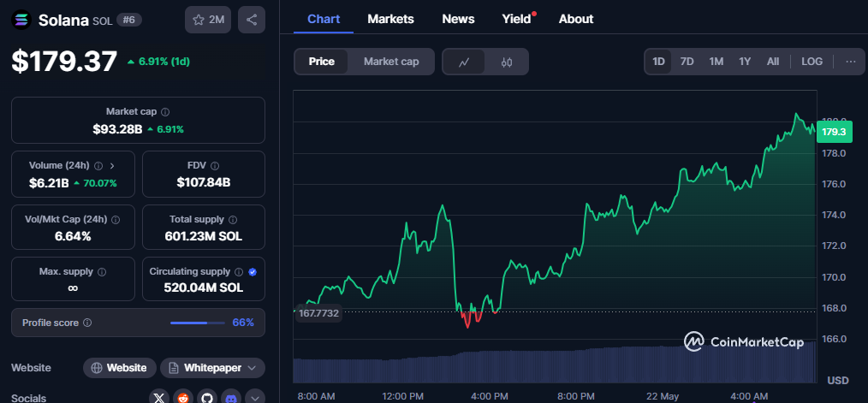Open the Chart tab
The width and height of the screenshot is (868, 403).
pos(324,19)
